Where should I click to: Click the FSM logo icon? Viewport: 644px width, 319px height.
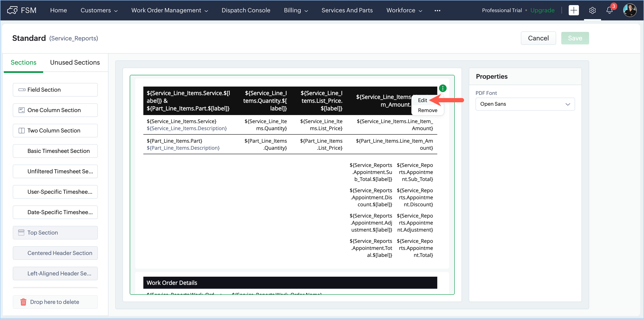[12, 10]
